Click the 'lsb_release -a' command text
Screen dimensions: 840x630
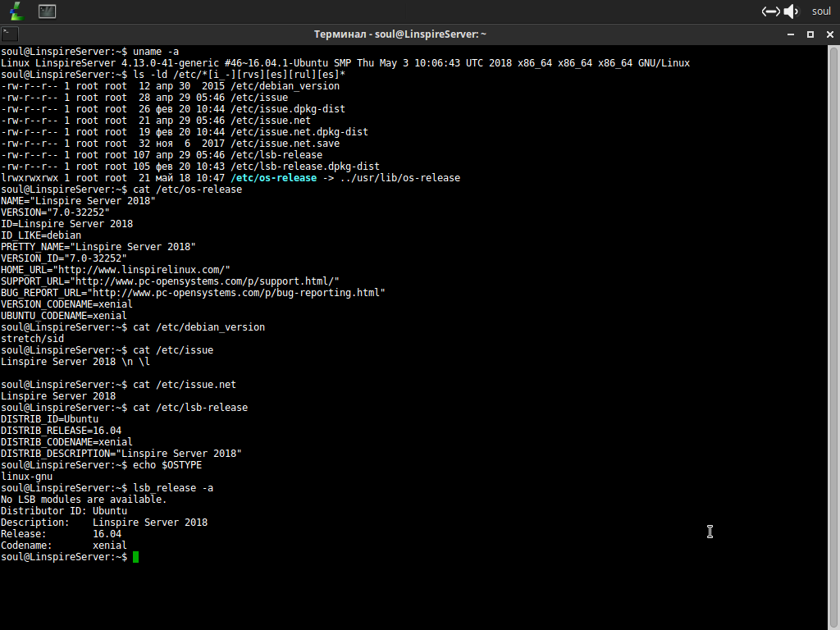(173, 488)
